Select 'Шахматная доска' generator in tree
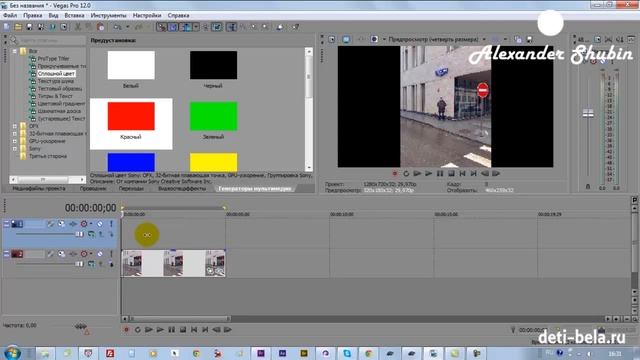 tap(59, 111)
